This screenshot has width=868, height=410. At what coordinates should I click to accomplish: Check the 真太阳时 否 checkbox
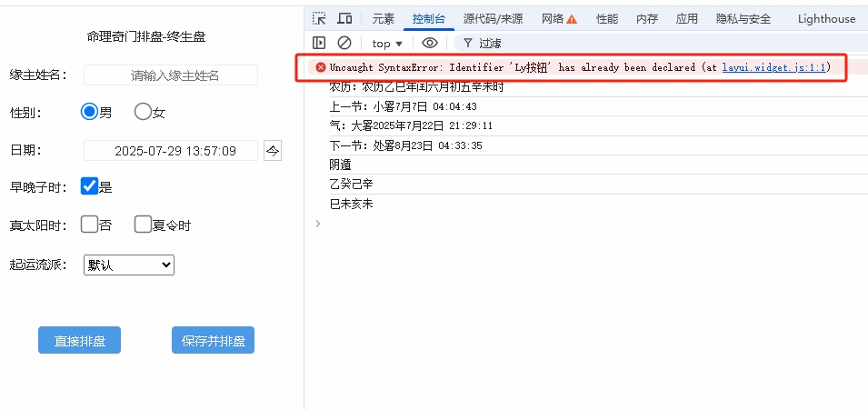[89, 225]
